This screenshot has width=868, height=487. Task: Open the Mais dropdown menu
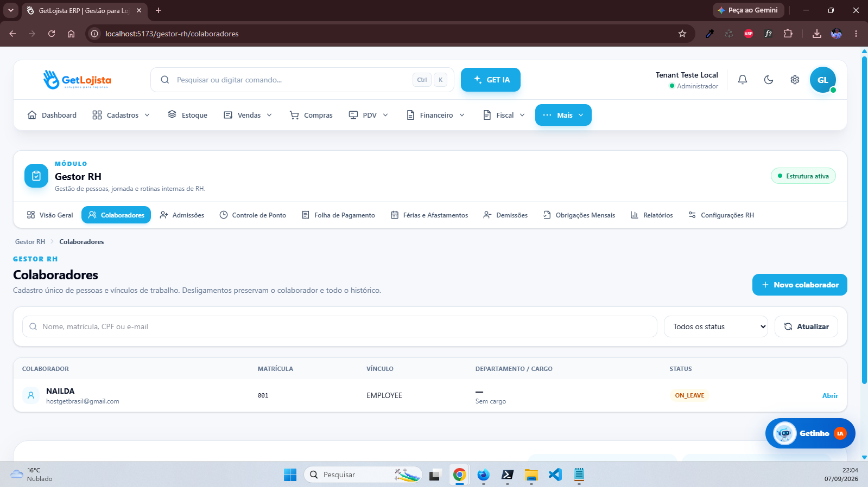click(x=563, y=115)
